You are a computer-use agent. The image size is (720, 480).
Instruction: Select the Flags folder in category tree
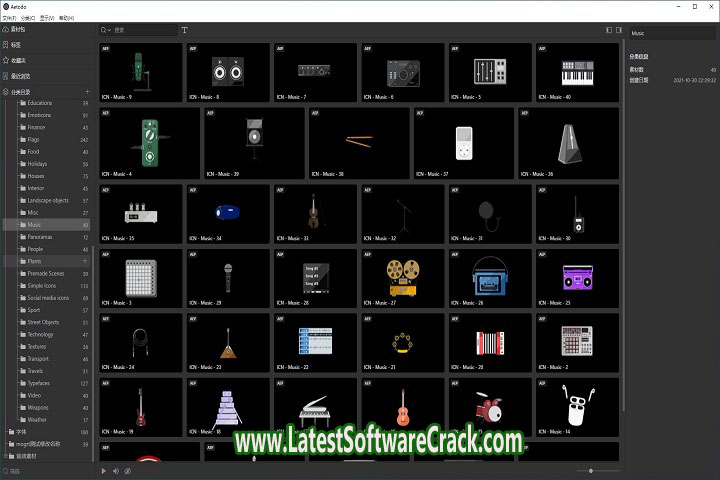[x=34, y=139]
